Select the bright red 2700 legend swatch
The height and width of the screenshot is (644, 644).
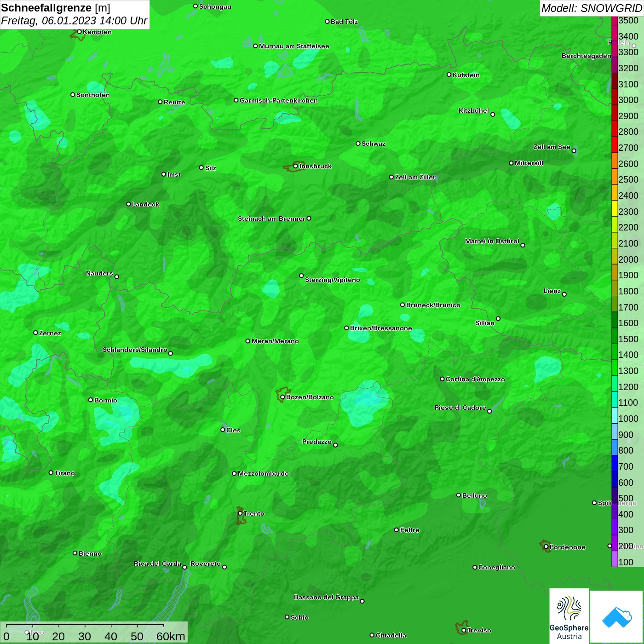615,144
